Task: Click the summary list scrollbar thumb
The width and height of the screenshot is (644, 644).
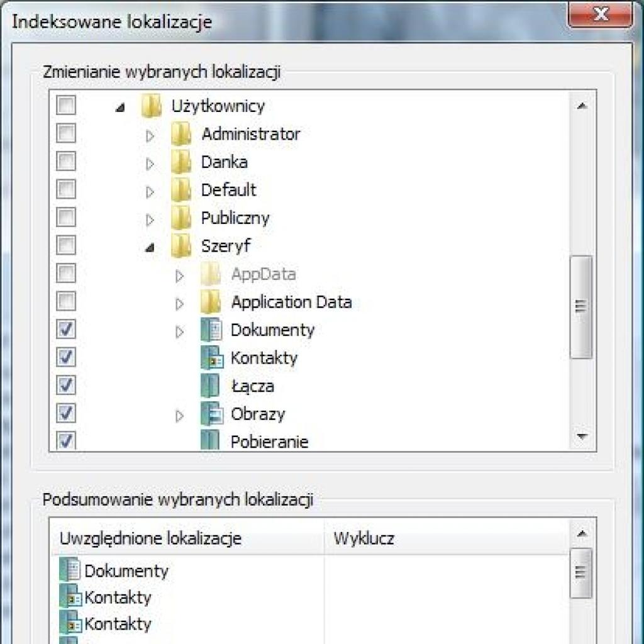Action: pyautogui.click(x=581, y=572)
